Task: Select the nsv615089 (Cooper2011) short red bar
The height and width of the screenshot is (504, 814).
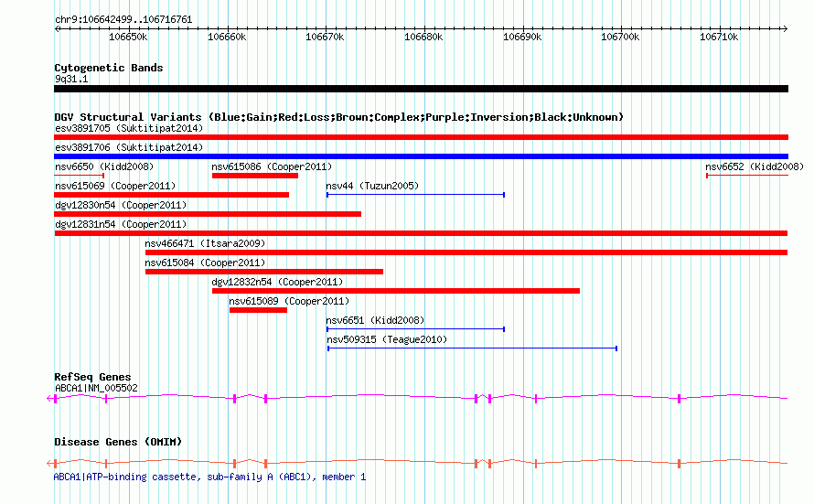Action: click(258, 310)
